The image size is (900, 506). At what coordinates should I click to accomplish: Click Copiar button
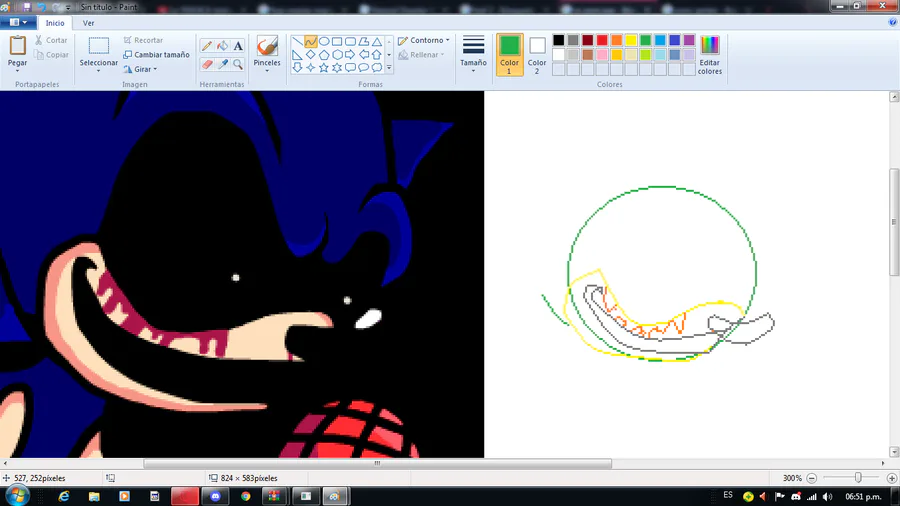tap(51, 55)
